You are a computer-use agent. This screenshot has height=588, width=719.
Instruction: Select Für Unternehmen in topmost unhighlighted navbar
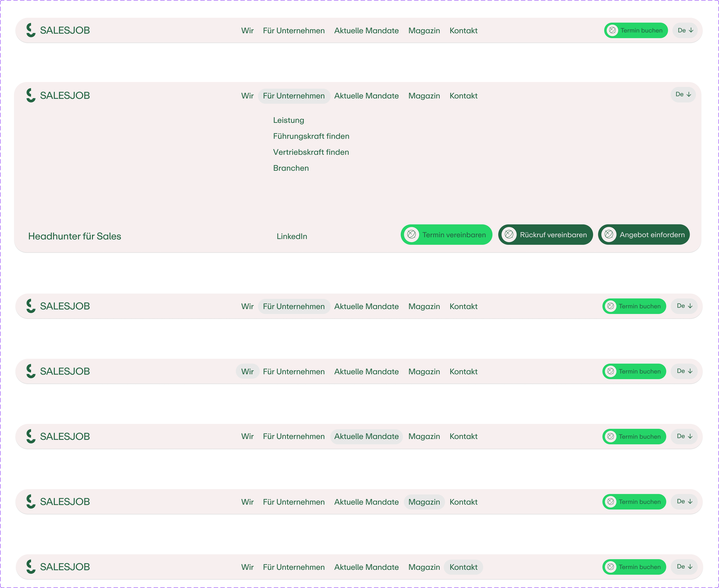294,30
